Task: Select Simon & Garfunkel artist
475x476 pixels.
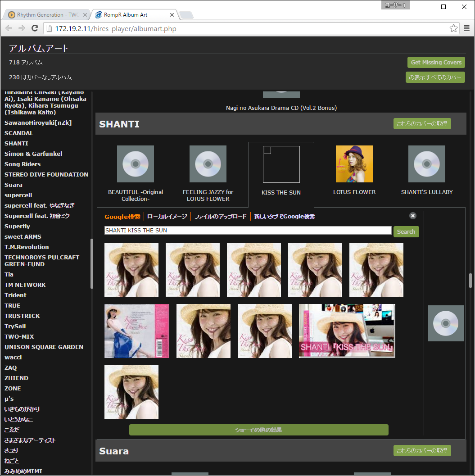Action: (33, 154)
